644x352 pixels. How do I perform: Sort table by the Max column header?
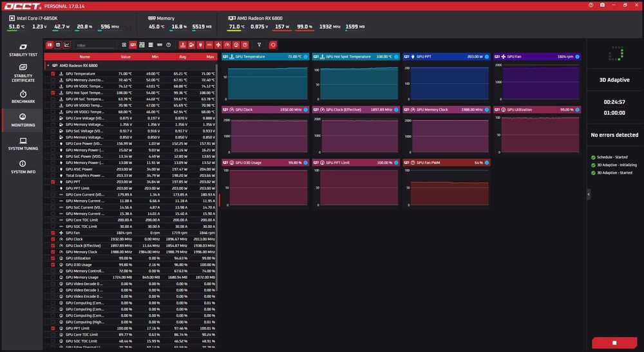210,57
